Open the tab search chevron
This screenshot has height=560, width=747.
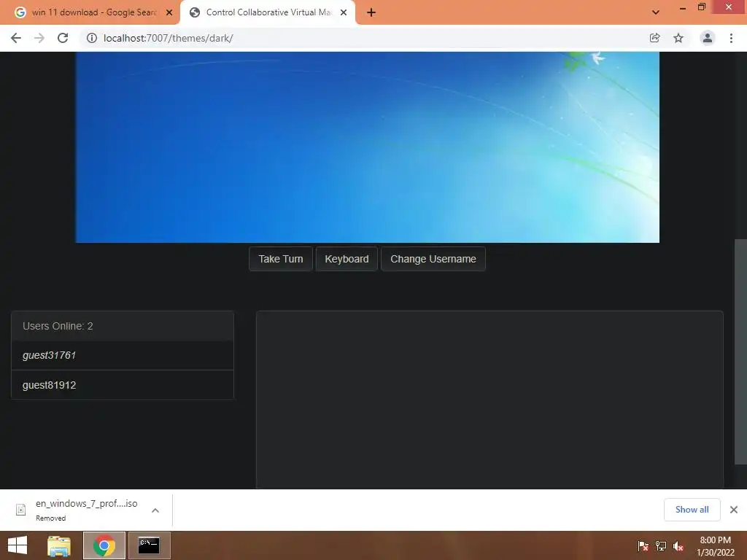click(x=656, y=12)
